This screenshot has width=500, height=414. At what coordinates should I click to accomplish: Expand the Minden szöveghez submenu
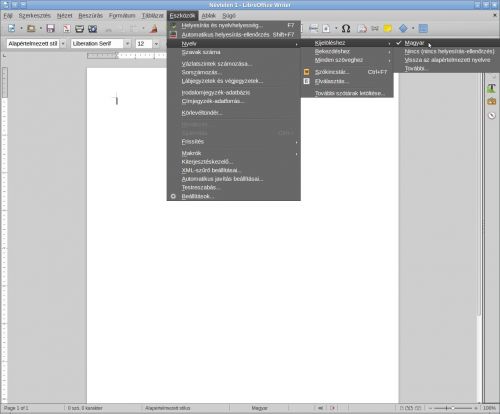coord(347,60)
